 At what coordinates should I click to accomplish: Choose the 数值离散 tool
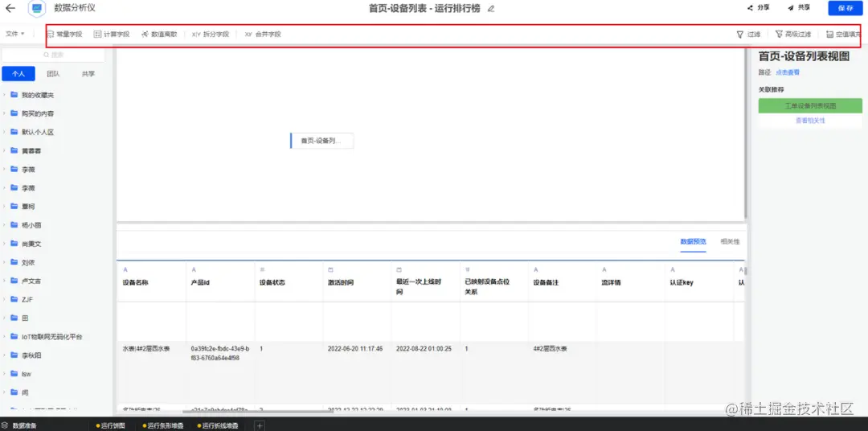click(159, 34)
